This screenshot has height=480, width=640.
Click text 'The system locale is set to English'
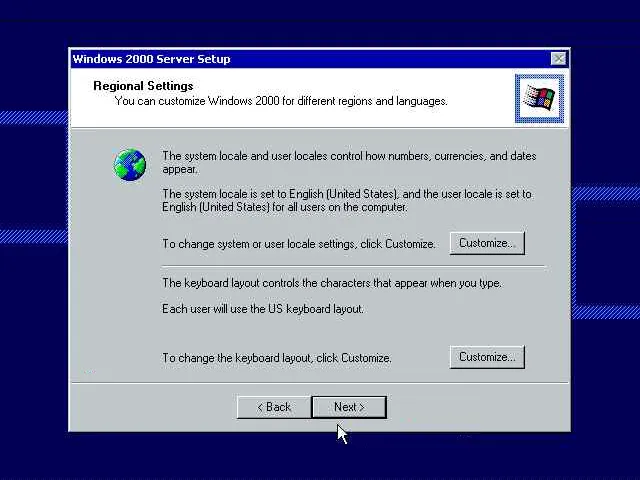pyautogui.click(x=244, y=194)
